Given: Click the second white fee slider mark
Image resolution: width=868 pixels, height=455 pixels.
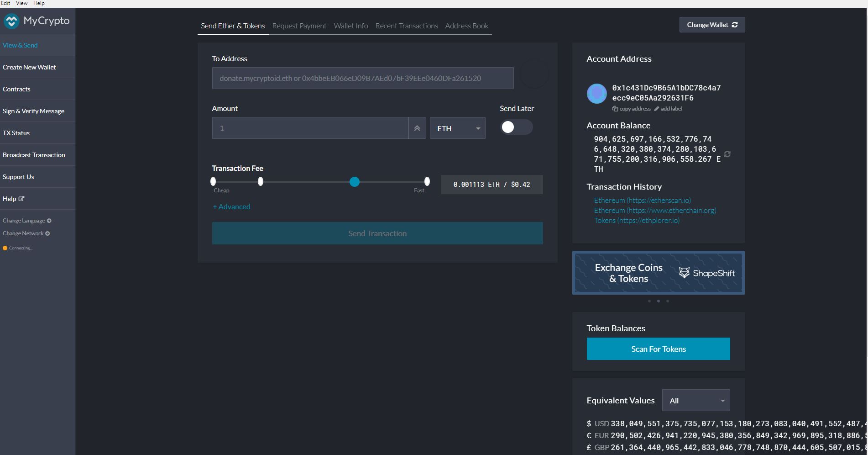Looking at the screenshot, I should [x=261, y=181].
